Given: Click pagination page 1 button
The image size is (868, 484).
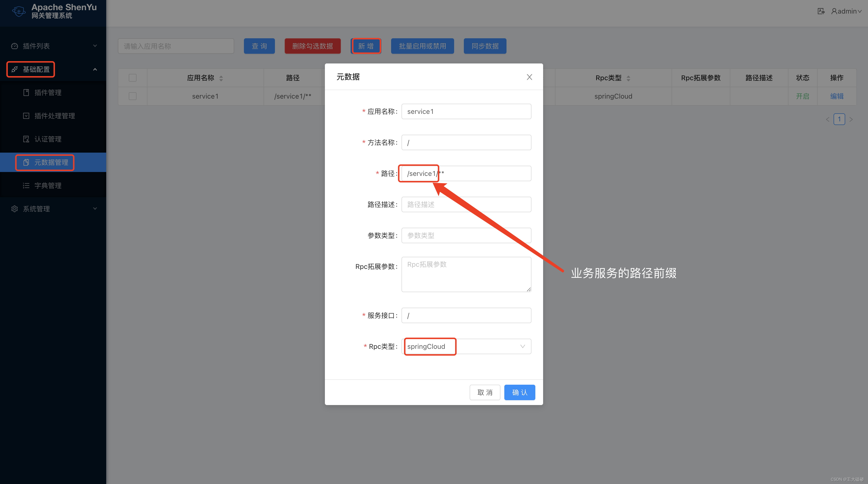Looking at the screenshot, I should (x=839, y=119).
